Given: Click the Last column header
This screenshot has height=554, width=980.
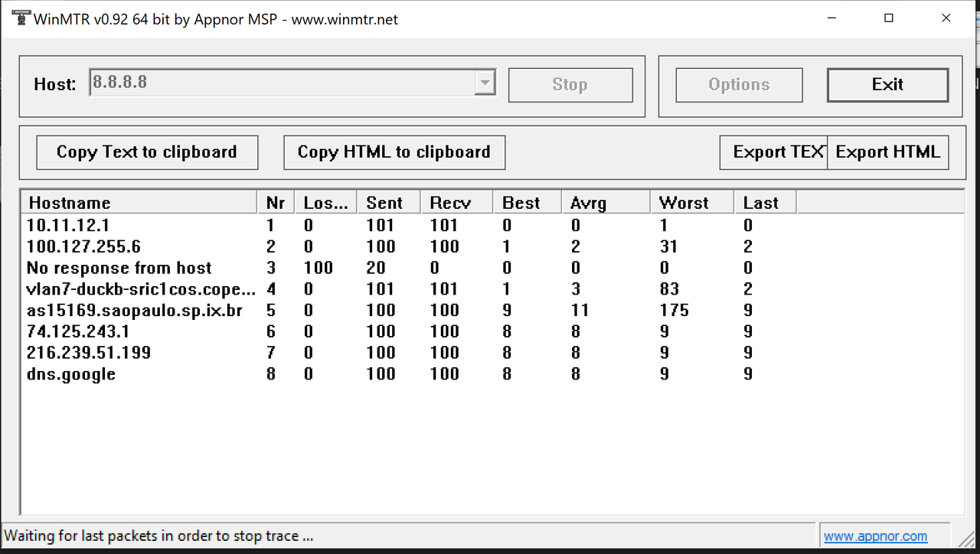Looking at the screenshot, I should click(765, 203).
